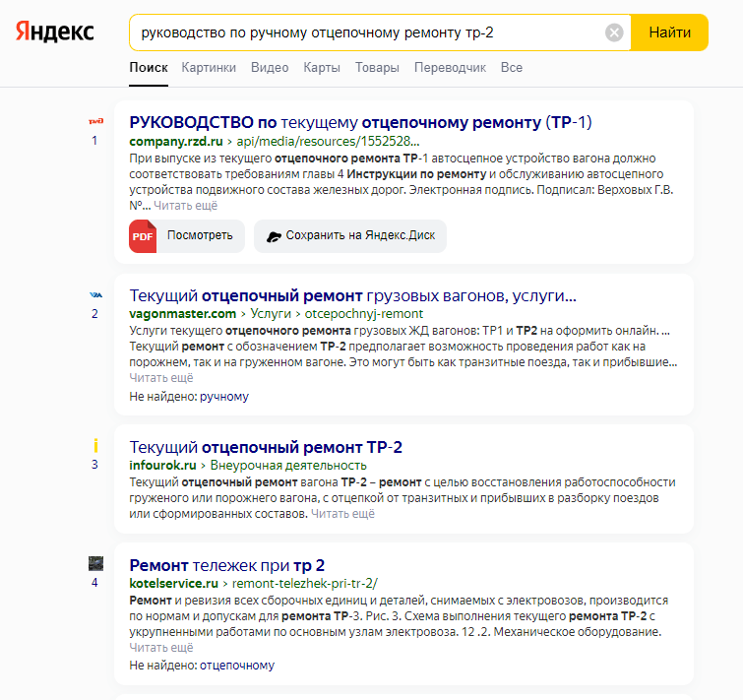The image size is (743, 700).
Task: Expand vagonmaster snippet via 'Читать ещё'
Action: pos(161,377)
